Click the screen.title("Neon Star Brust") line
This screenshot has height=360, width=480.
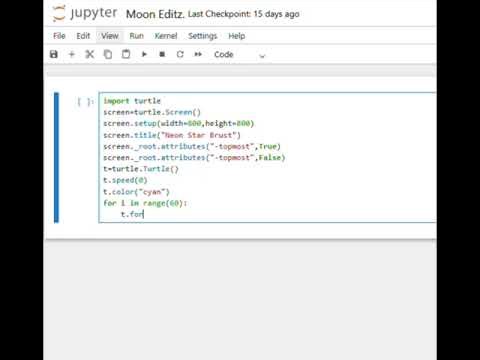click(x=172, y=135)
